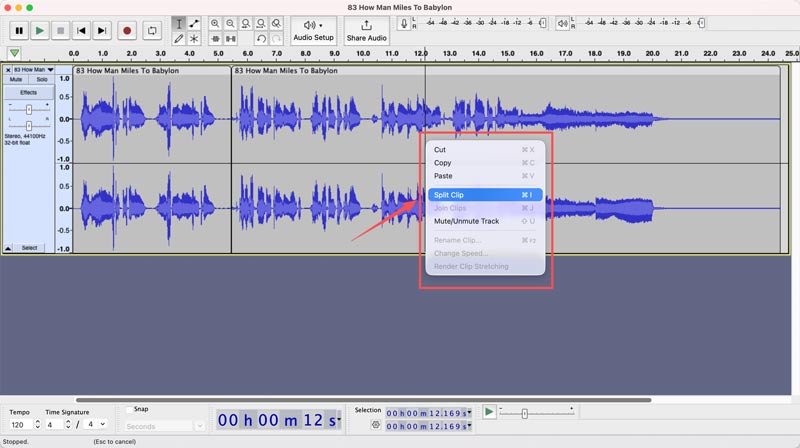The image size is (800, 448).
Task: Close the track with the X button
Action: pos(8,70)
